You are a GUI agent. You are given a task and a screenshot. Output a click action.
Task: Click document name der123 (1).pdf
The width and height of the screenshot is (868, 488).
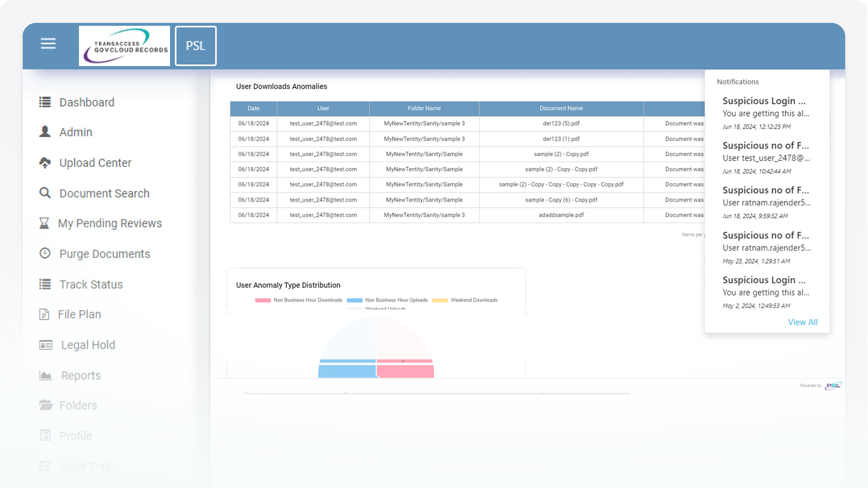point(561,139)
